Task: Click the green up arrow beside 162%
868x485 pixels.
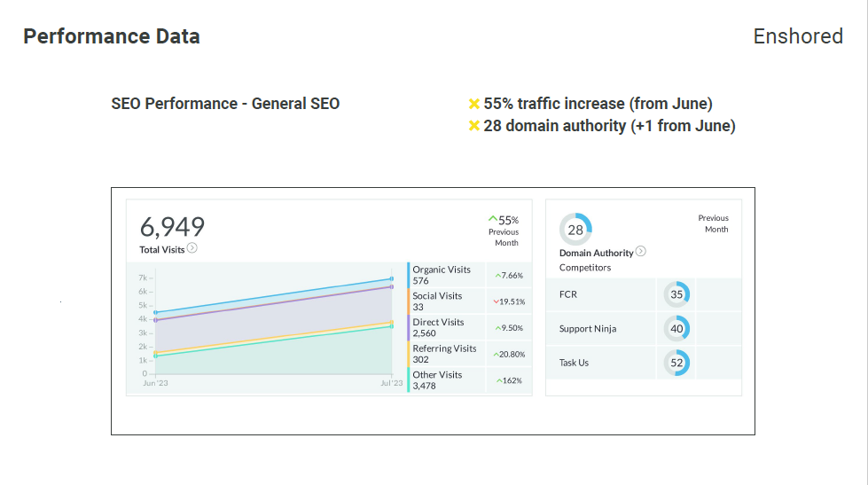Action: point(499,380)
